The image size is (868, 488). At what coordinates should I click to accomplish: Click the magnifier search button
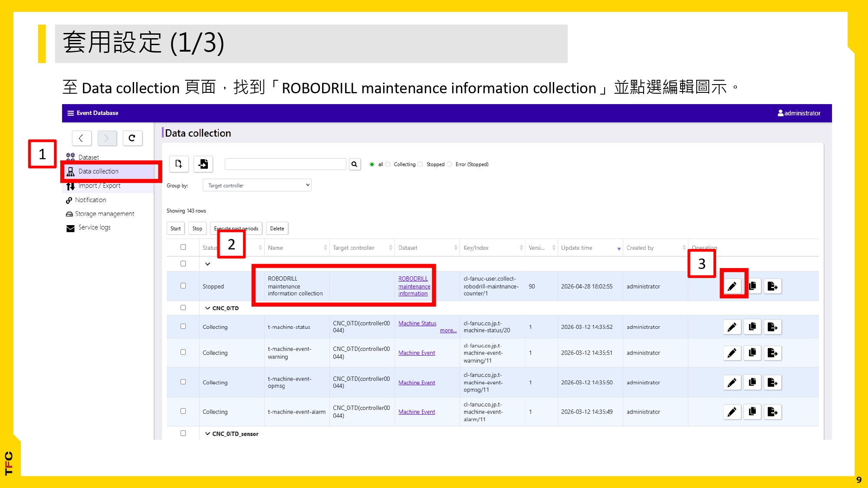(x=355, y=164)
